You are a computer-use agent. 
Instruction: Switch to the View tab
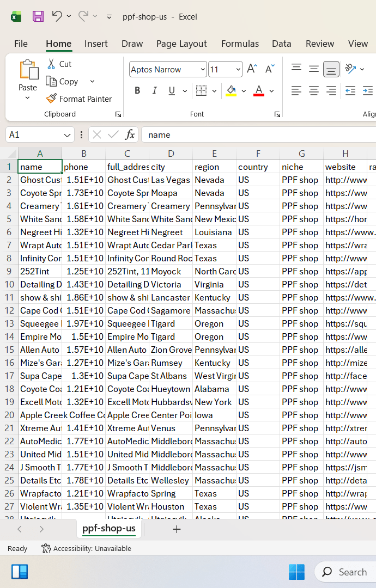coord(357,44)
